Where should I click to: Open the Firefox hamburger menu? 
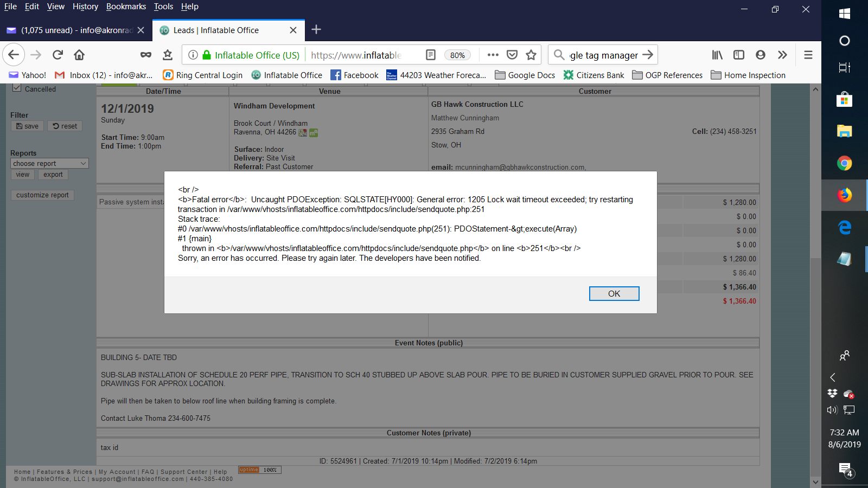point(808,55)
